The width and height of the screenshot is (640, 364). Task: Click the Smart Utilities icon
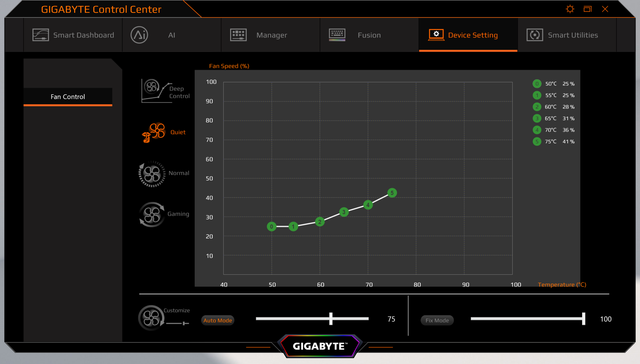point(535,35)
